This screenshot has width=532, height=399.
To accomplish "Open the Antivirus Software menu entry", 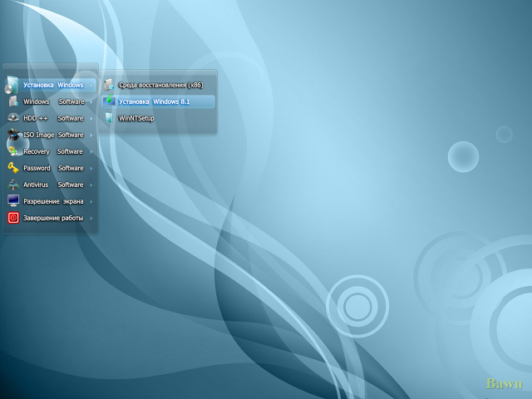I will 50,185.
